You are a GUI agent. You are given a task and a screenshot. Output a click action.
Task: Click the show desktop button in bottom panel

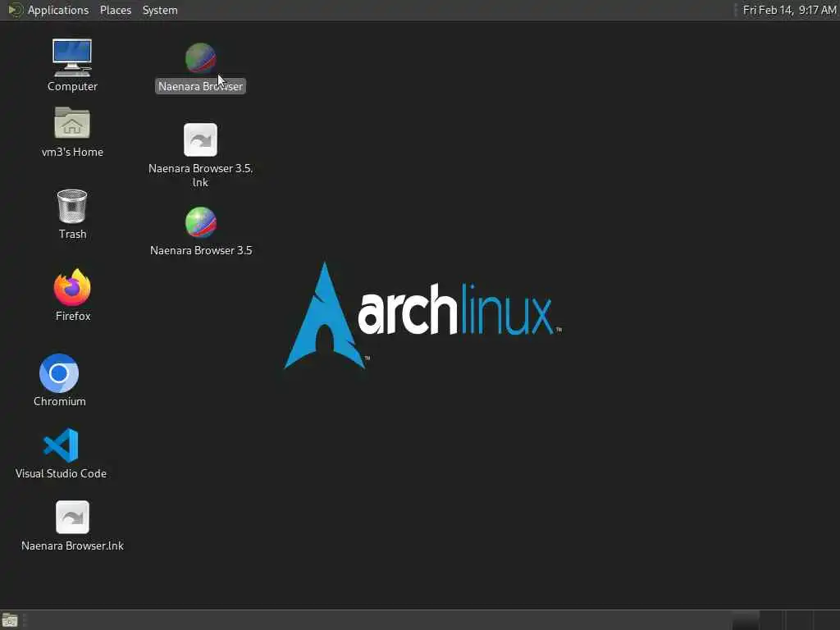click(x=10, y=620)
